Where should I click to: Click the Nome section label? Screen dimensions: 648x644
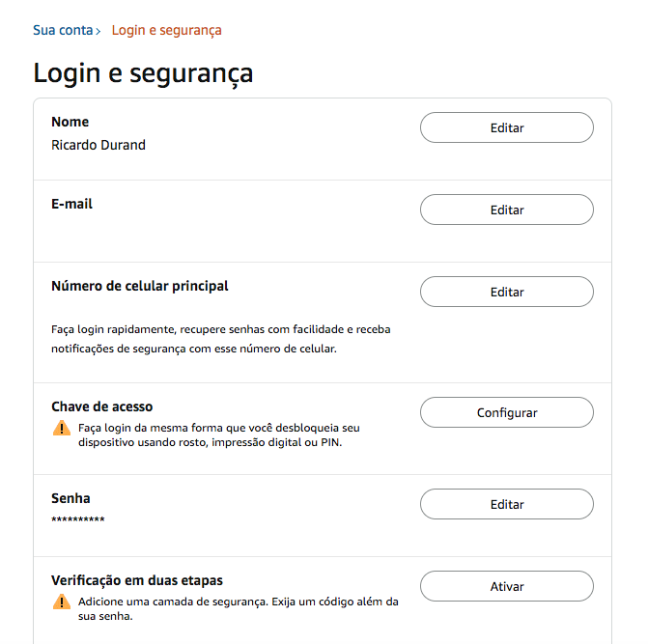[70, 122]
